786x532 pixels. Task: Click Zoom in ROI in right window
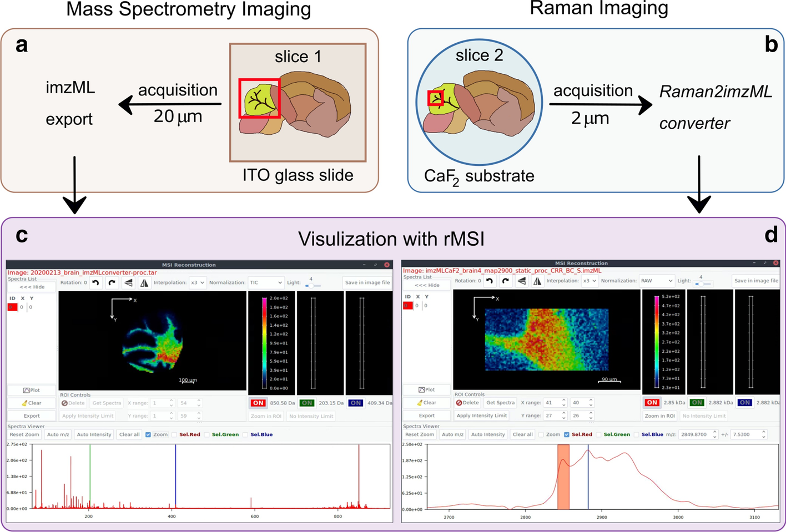click(659, 416)
